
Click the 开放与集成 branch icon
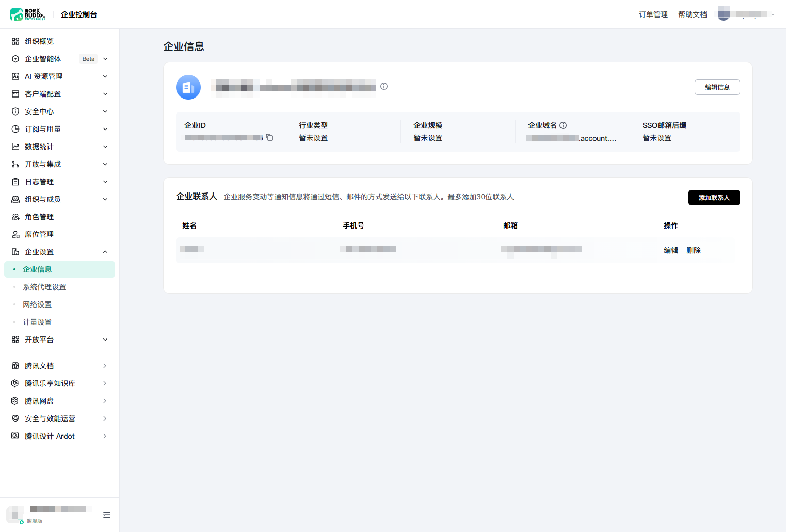tap(15, 164)
